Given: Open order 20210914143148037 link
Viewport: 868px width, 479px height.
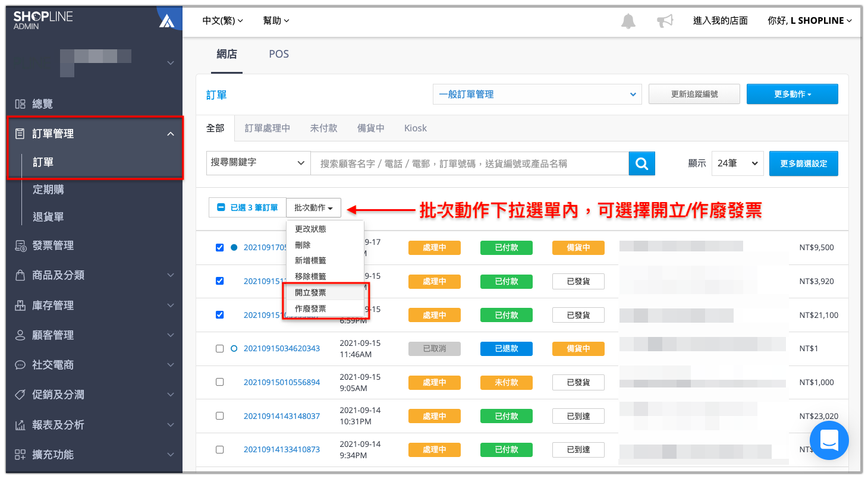Looking at the screenshot, I should (282, 416).
